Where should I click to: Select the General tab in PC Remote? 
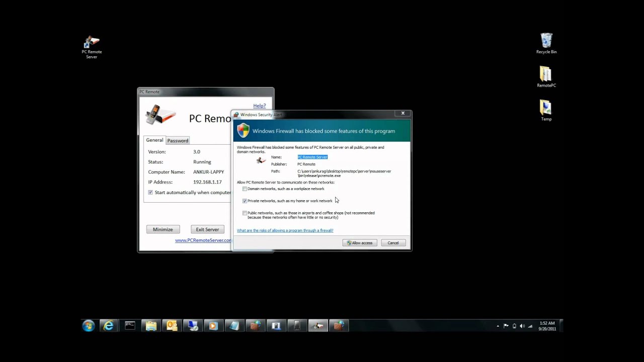(154, 140)
